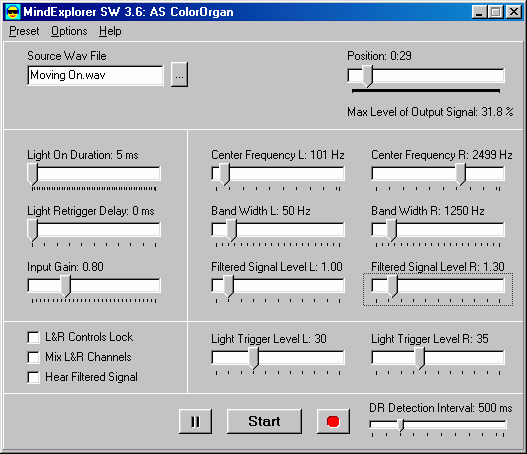This screenshot has width=527, height=454.
Task: Open the Options menu
Action: click(69, 31)
